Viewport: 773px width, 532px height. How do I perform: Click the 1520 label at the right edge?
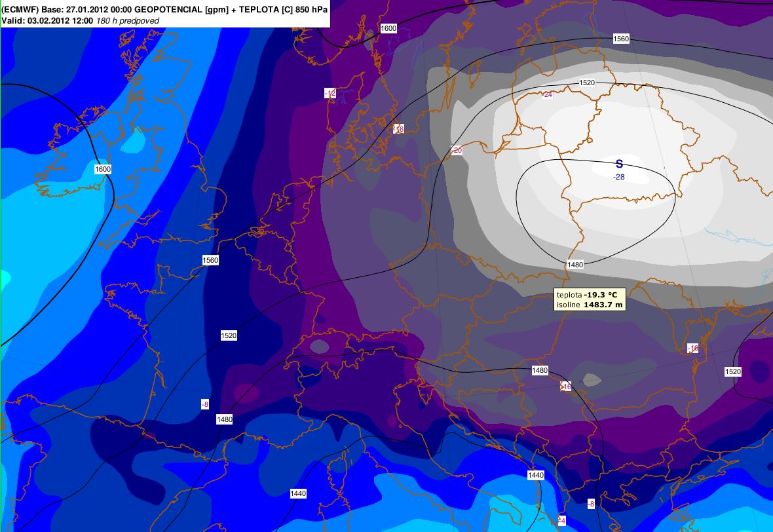(733, 371)
